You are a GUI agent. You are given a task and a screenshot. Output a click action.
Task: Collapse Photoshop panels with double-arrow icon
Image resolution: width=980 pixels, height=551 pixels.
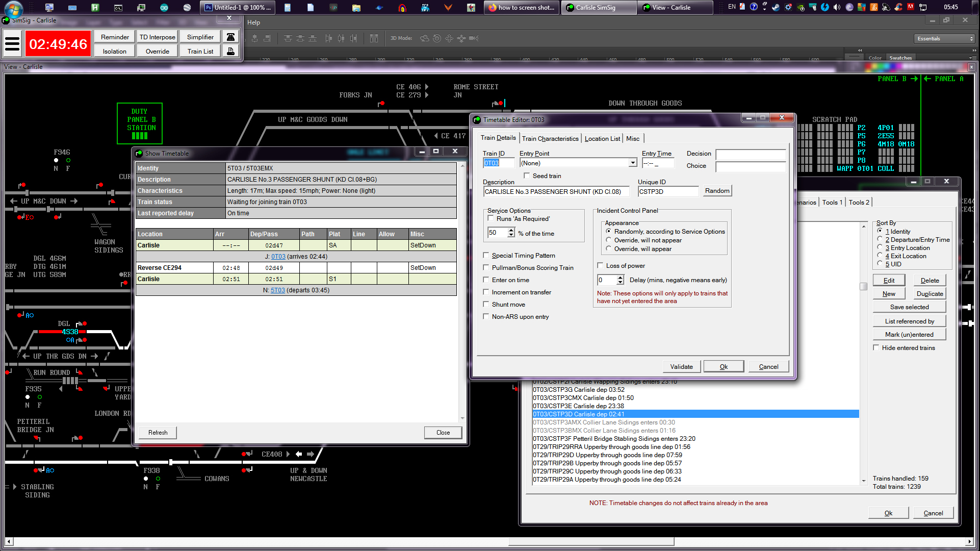(x=974, y=51)
